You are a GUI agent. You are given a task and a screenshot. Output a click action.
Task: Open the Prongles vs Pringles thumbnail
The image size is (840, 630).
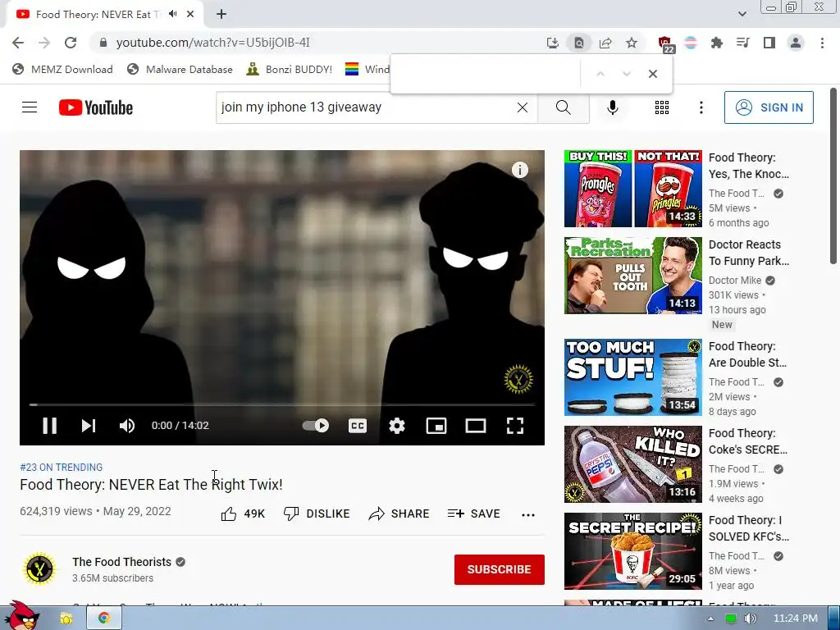(x=632, y=189)
